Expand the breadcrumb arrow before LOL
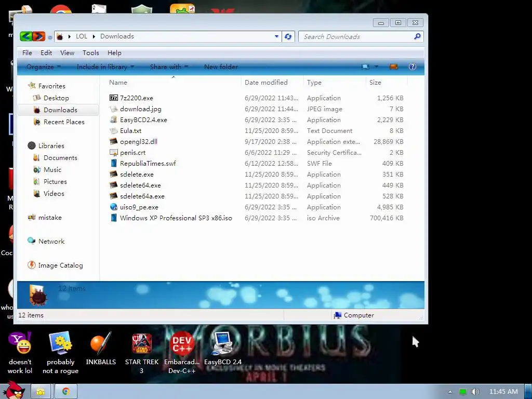The width and height of the screenshot is (532, 399). pos(69,36)
